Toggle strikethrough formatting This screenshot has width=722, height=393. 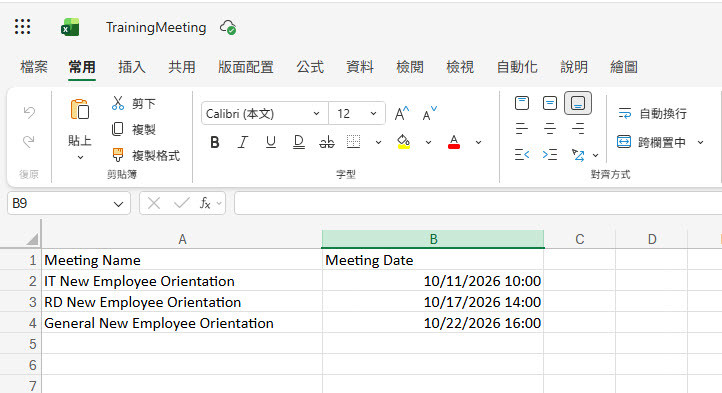(x=326, y=142)
